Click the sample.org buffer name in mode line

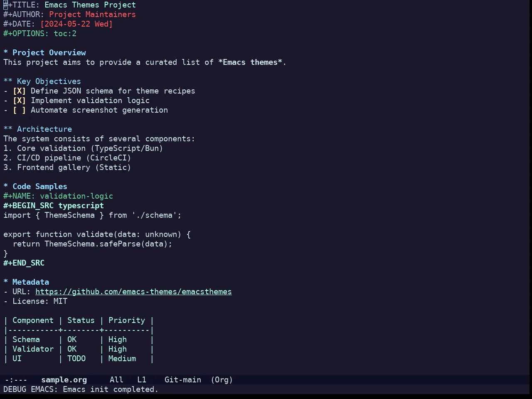pos(64,380)
